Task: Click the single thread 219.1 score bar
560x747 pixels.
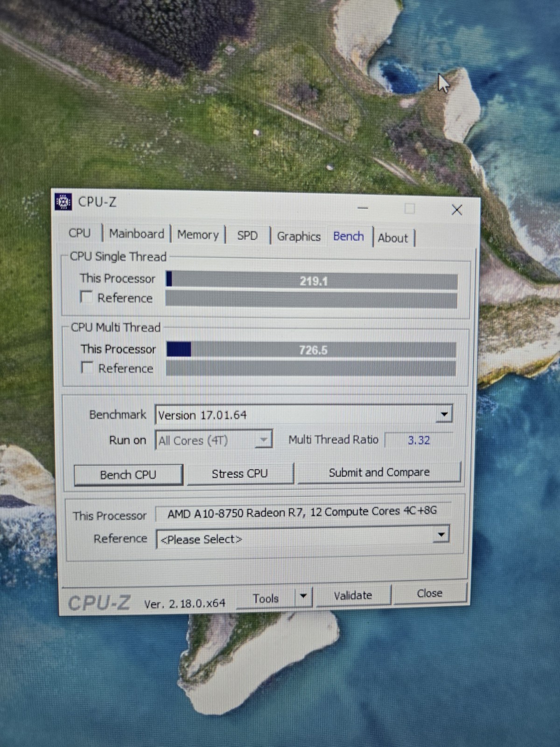Action: [312, 281]
